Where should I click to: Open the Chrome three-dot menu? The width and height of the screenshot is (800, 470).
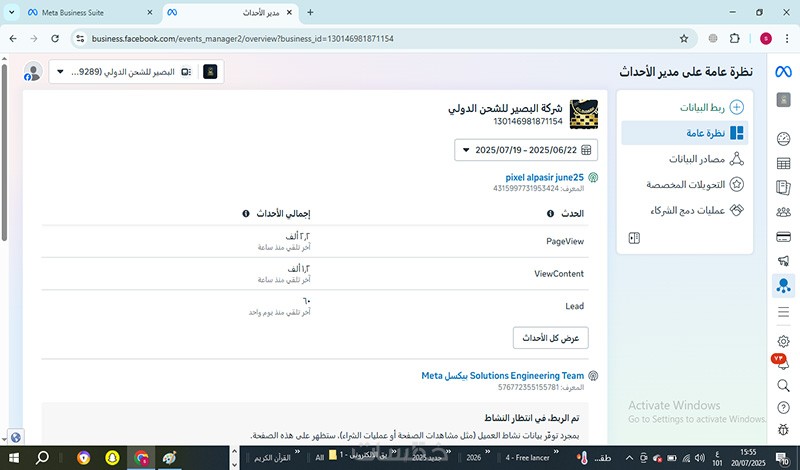(x=787, y=38)
